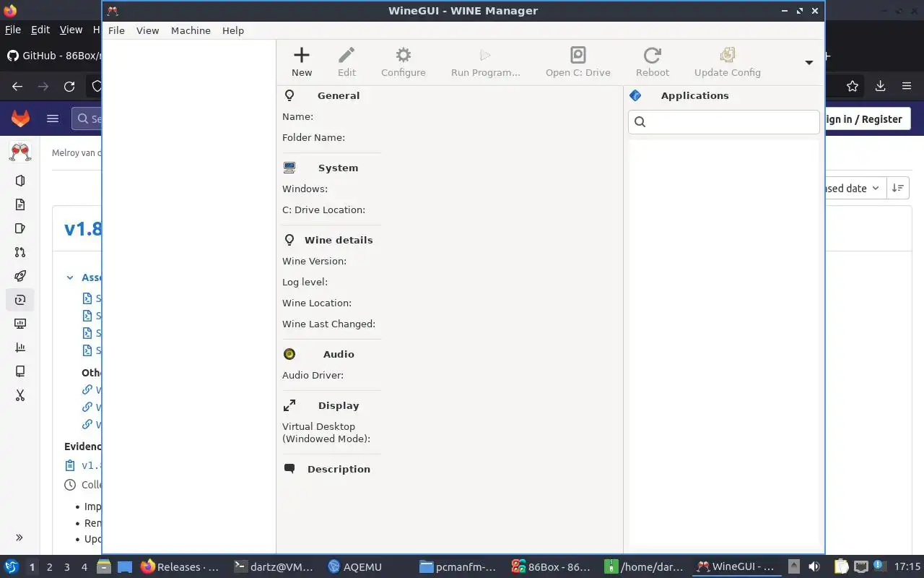Open the WineGUI Help menu
924x578 pixels.
point(233,30)
